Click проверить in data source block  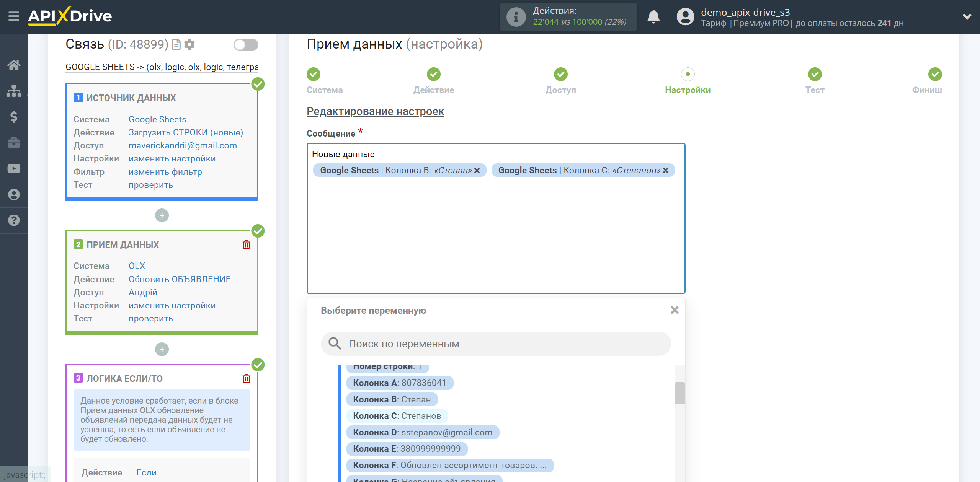coord(150,185)
